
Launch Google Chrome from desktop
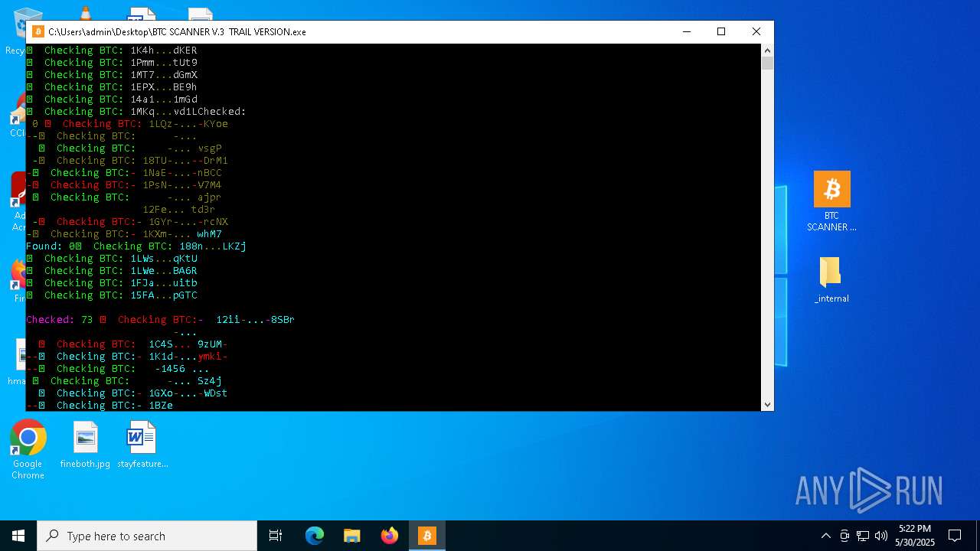pos(28,450)
